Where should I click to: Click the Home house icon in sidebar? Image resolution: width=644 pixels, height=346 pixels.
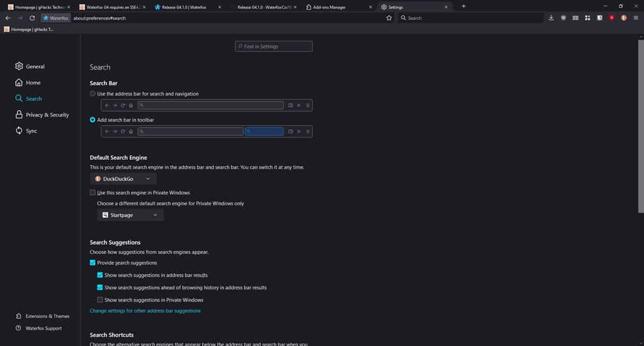point(19,83)
